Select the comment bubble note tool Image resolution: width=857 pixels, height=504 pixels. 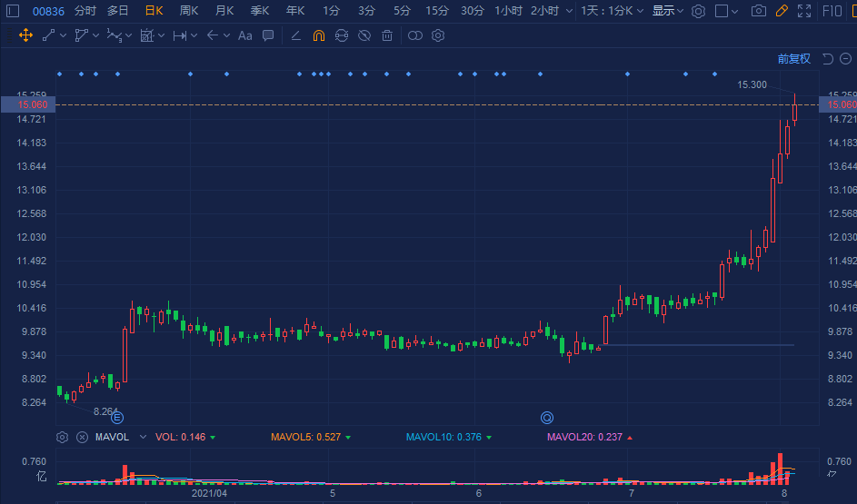click(x=268, y=36)
